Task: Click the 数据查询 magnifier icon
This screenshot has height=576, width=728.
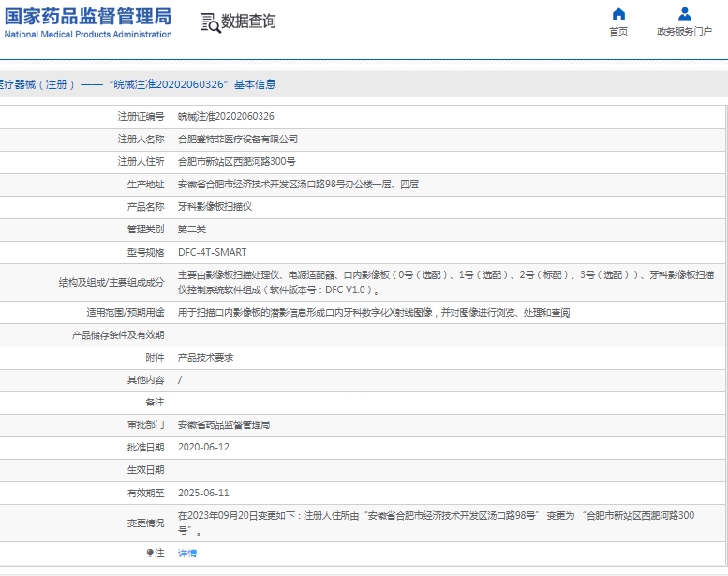Action: coord(210,22)
